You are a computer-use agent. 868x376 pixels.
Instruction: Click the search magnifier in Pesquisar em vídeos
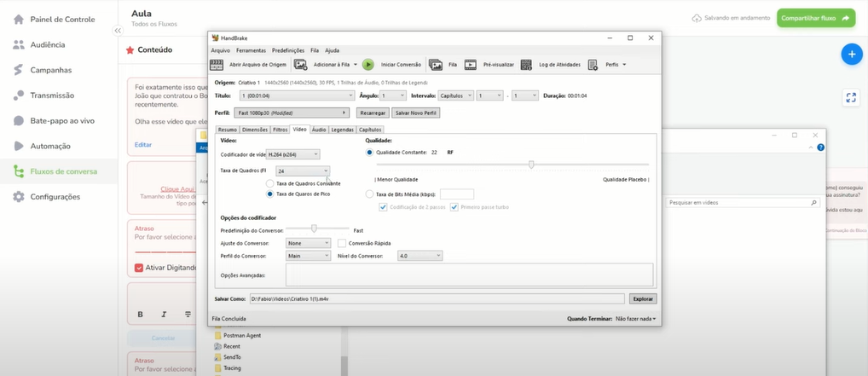point(813,203)
